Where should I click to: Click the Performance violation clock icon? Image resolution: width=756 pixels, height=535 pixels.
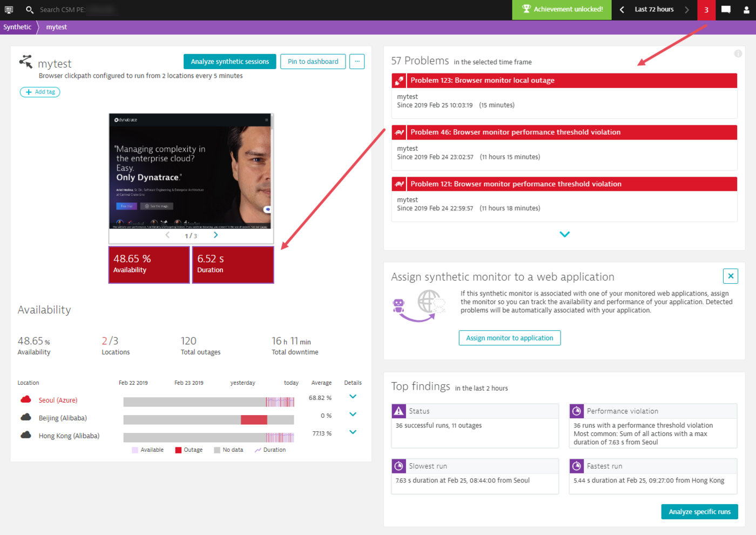click(576, 411)
